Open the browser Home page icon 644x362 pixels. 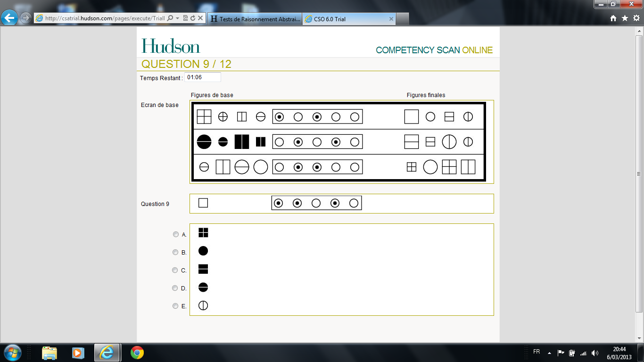[x=613, y=18]
